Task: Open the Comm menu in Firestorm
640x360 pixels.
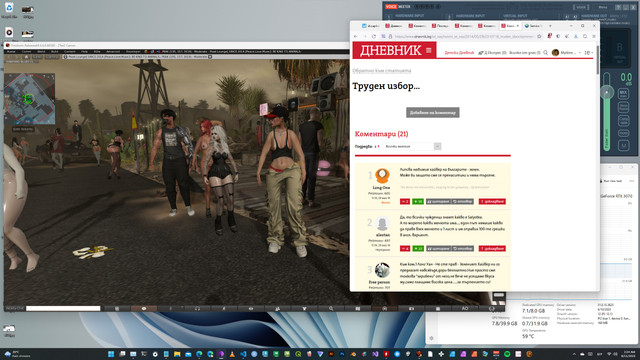Action: pyautogui.click(x=27, y=52)
